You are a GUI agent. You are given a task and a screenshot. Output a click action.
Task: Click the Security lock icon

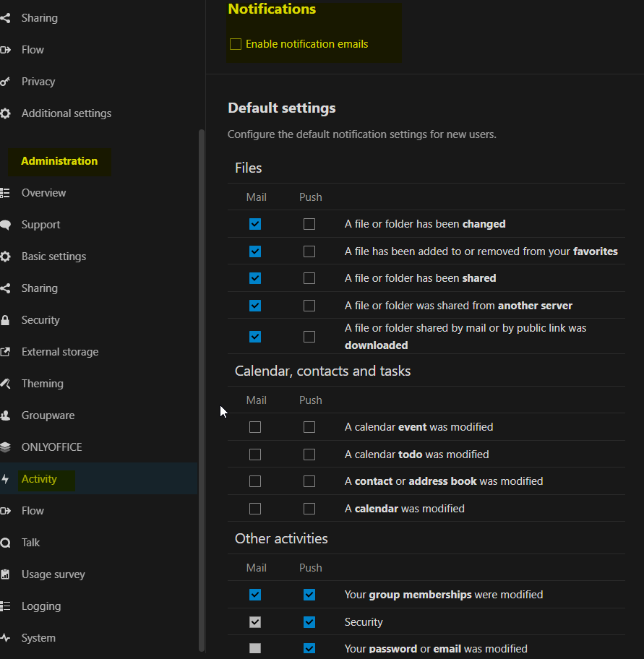tap(5, 320)
